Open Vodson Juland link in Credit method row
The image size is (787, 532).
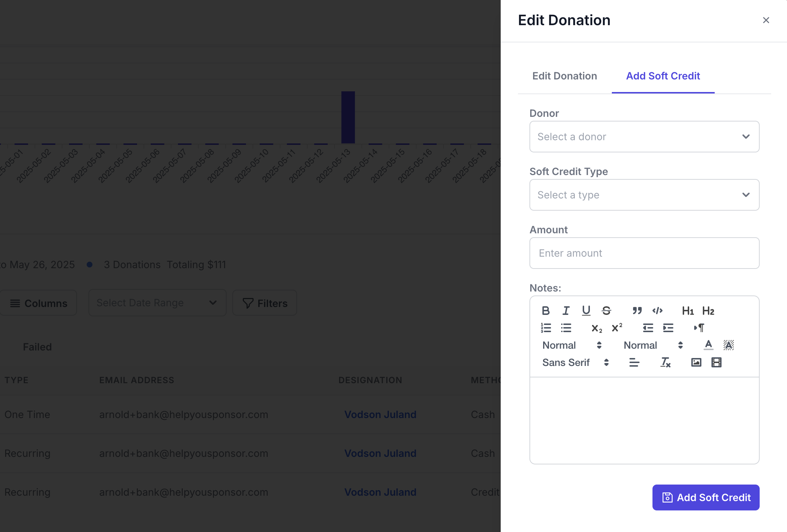point(380,492)
